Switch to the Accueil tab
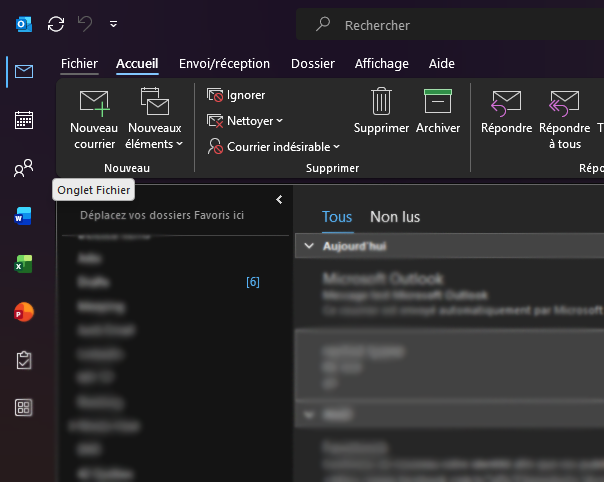 137,64
